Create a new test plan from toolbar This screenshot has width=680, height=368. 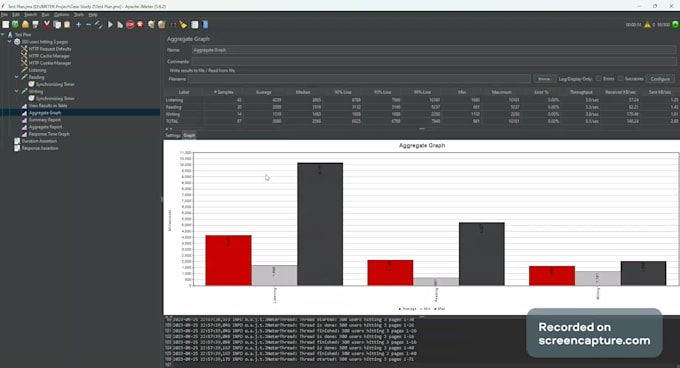coord(6,25)
